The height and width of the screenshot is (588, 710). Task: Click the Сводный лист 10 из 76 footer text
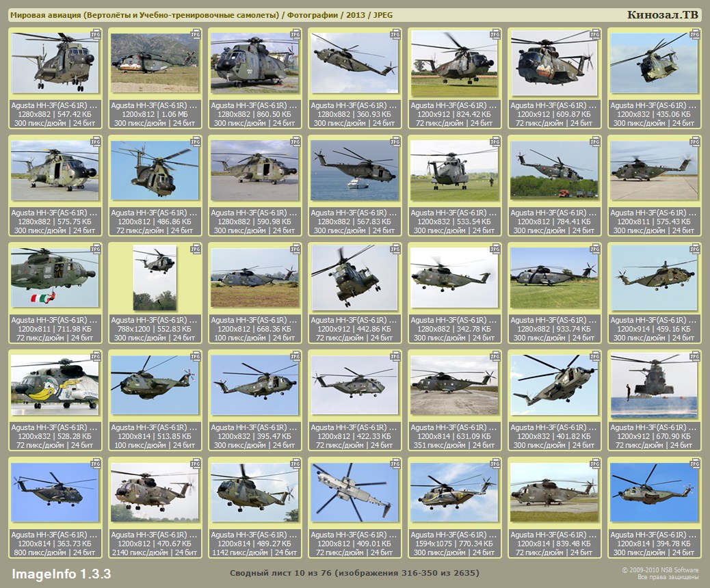pyautogui.click(x=354, y=573)
